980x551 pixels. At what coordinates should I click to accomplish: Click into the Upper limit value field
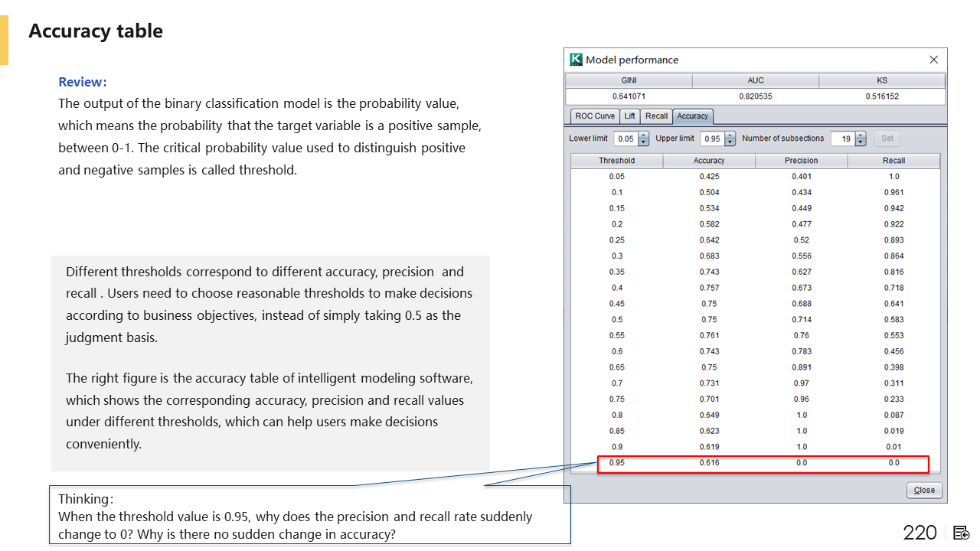click(x=710, y=139)
